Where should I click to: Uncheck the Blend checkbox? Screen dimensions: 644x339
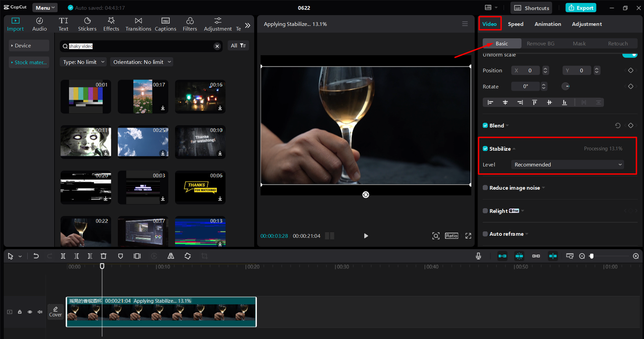pos(486,126)
